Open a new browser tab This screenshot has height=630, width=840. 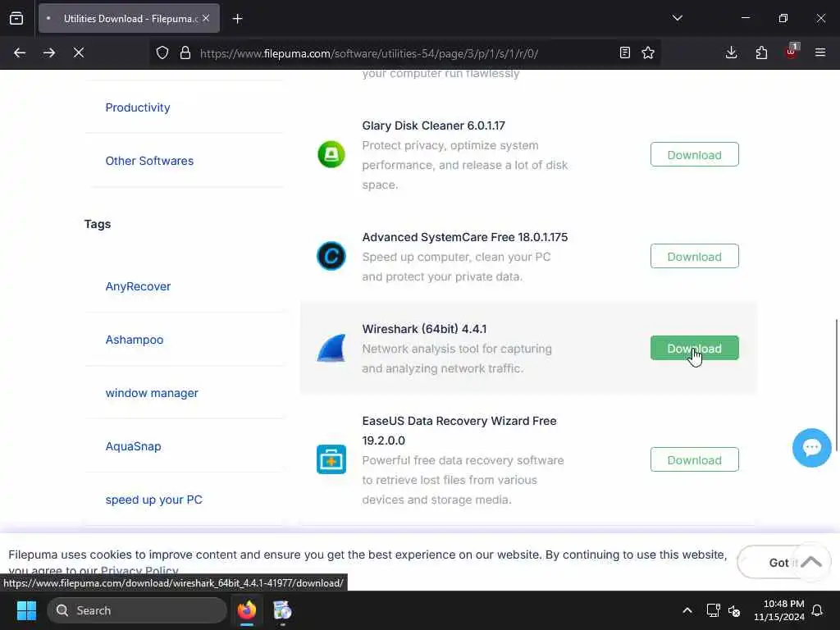click(237, 19)
